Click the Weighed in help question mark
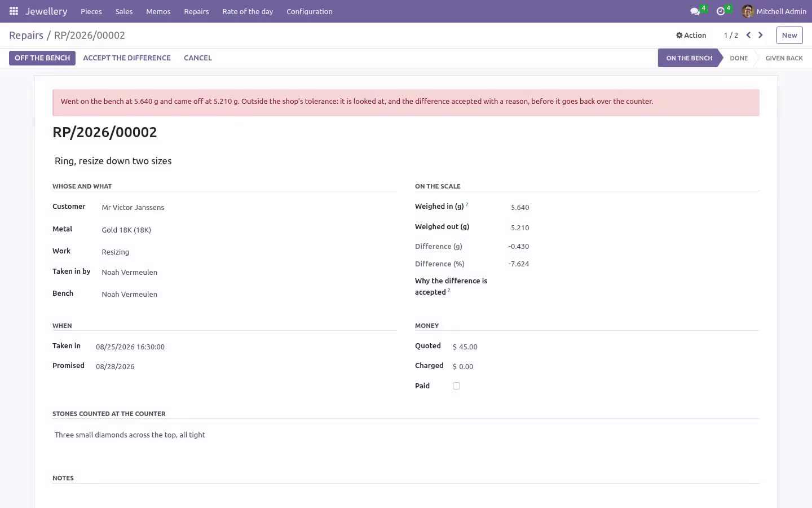Screen dimensions: 812x508 pos(467,204)
